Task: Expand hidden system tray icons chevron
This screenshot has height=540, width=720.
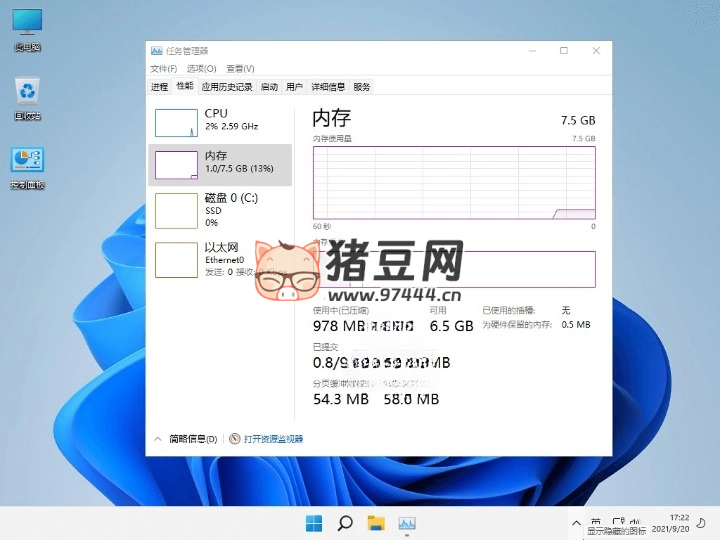Action: (x=575, y=523)
